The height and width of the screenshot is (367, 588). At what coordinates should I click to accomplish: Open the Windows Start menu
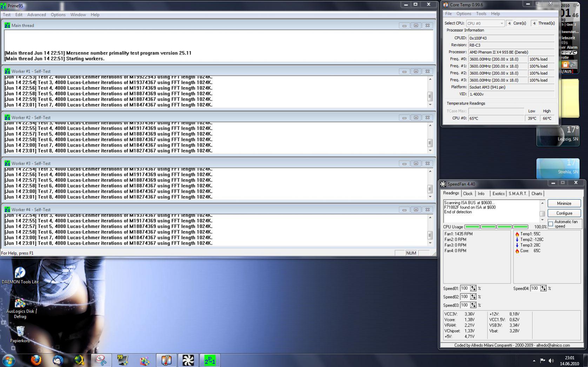coord(8,360)
